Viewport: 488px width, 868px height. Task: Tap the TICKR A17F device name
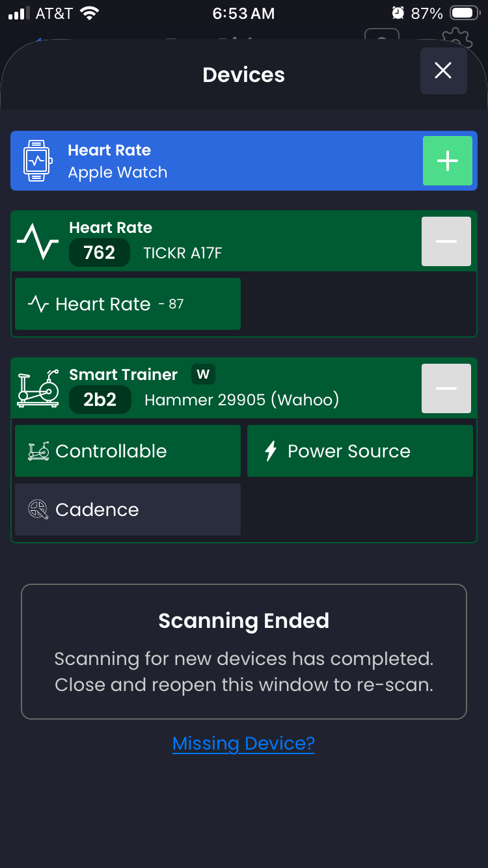(183, 253)
